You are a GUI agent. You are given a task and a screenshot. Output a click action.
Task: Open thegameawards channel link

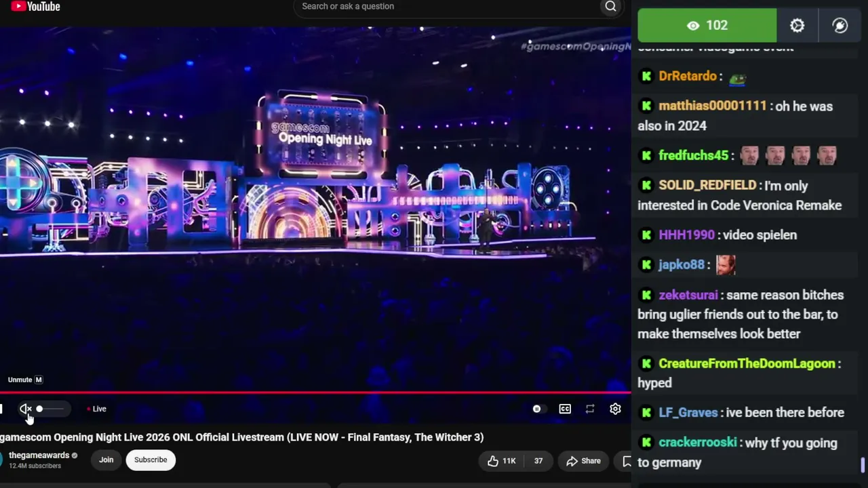point(39,455)
